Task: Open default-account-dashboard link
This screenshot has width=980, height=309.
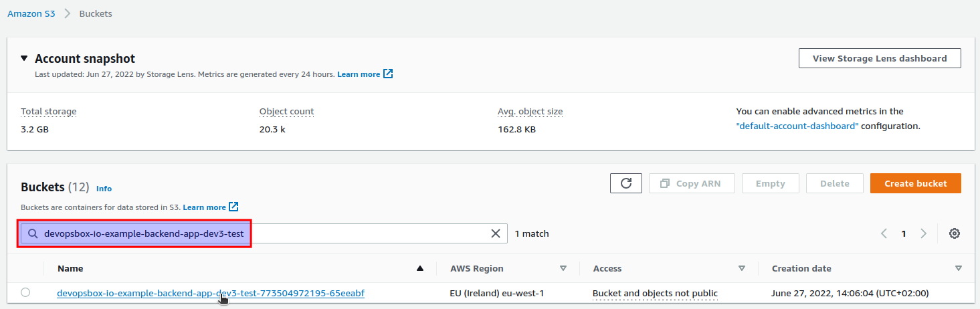Action: [x=797, y=126]
